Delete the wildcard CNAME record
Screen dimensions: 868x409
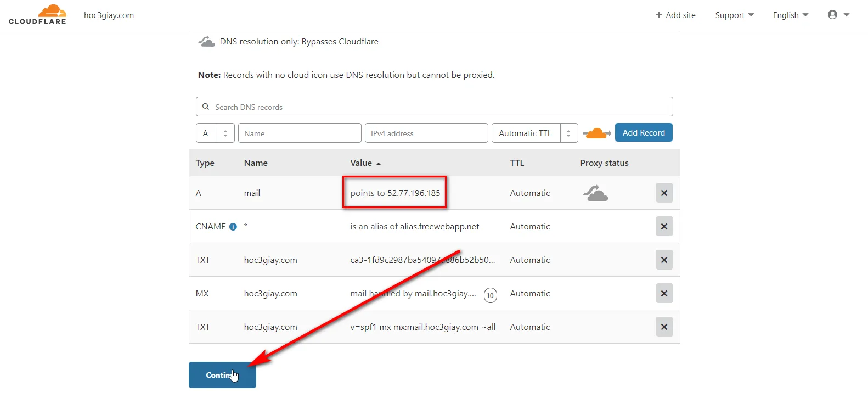click(x=664, y=227)
